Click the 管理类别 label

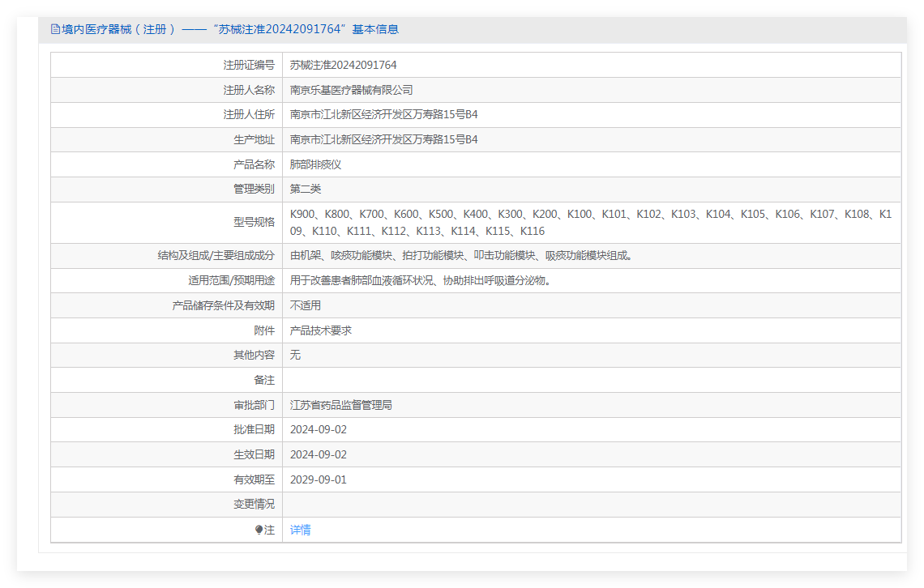[x=254, y=189]
